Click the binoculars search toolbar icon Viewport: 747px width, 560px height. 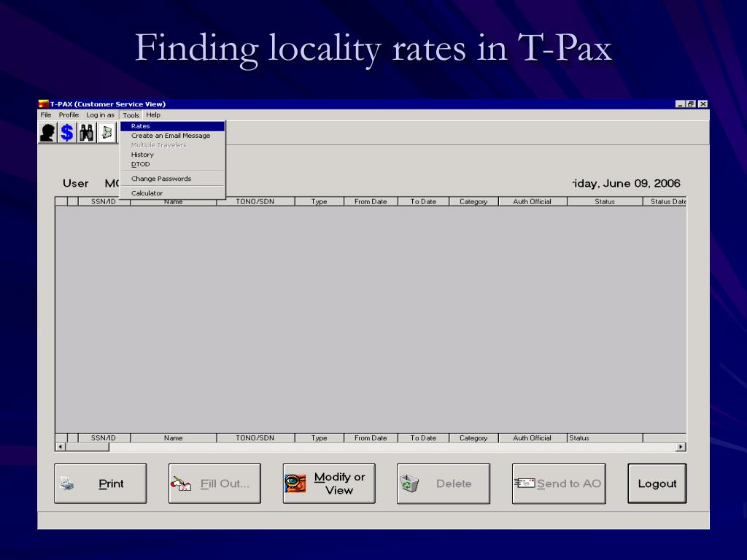point(87,133)
